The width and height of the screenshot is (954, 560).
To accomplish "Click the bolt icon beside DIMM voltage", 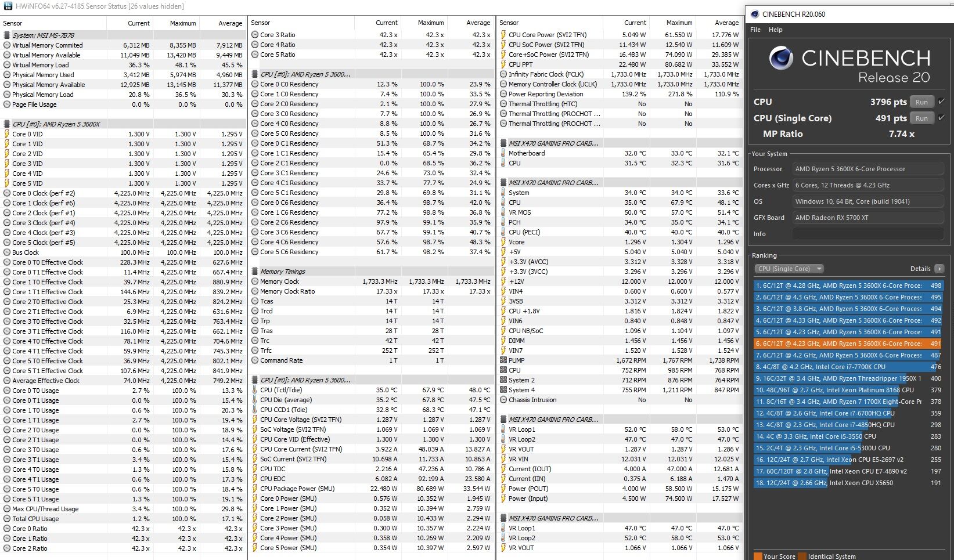I will point(503,341).
